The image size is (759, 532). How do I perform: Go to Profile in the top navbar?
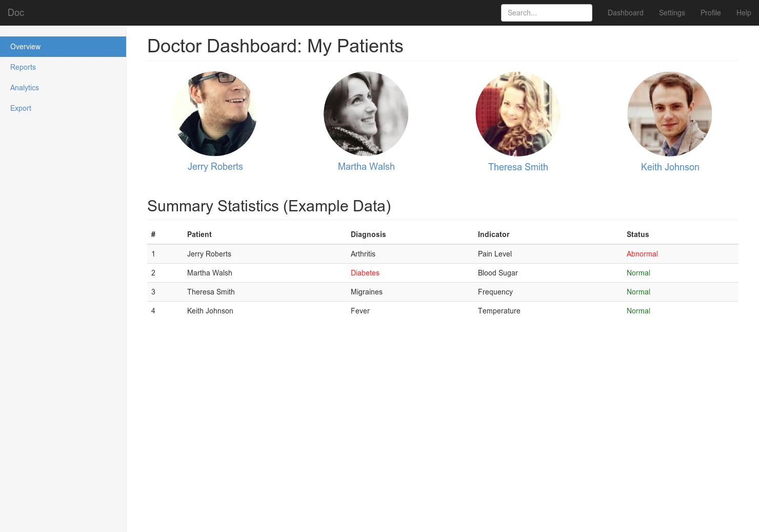710,13
